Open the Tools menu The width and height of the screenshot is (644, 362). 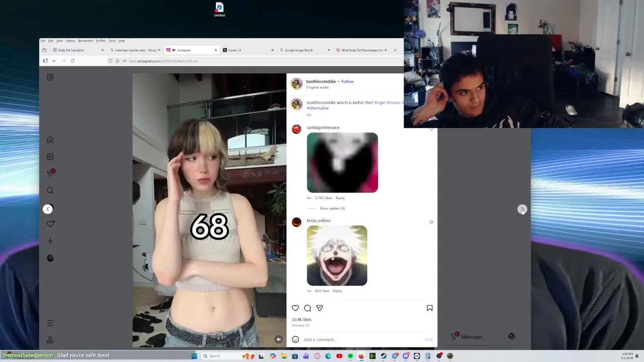click(x=112, y=41)
